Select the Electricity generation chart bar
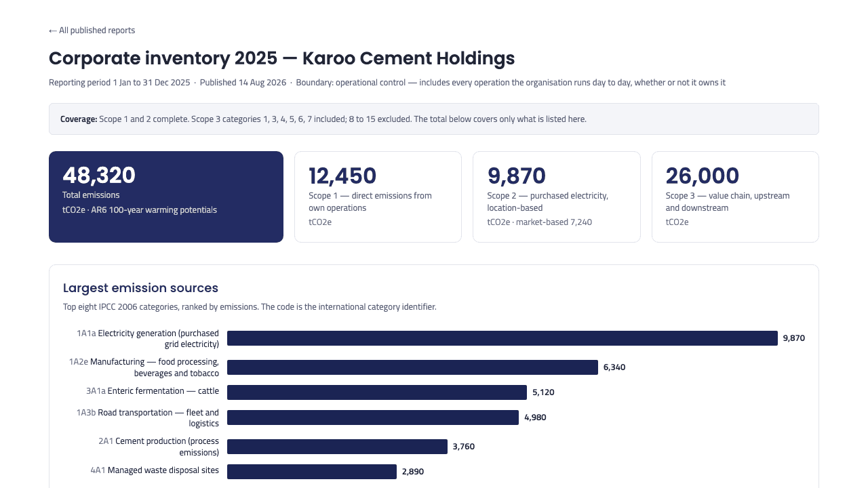The width and height of the screenshot is (868, 488). 502,338
